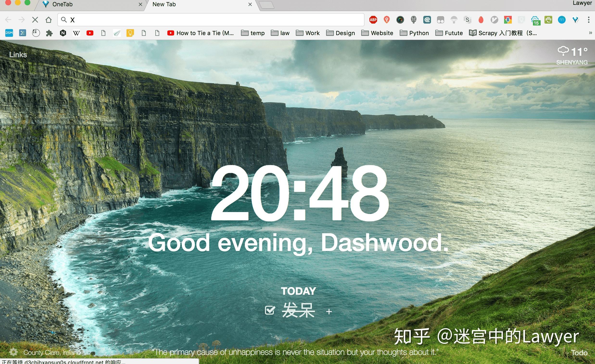Open the Links panel
This screenshot has width=595, height=364.
pos(18,55)
